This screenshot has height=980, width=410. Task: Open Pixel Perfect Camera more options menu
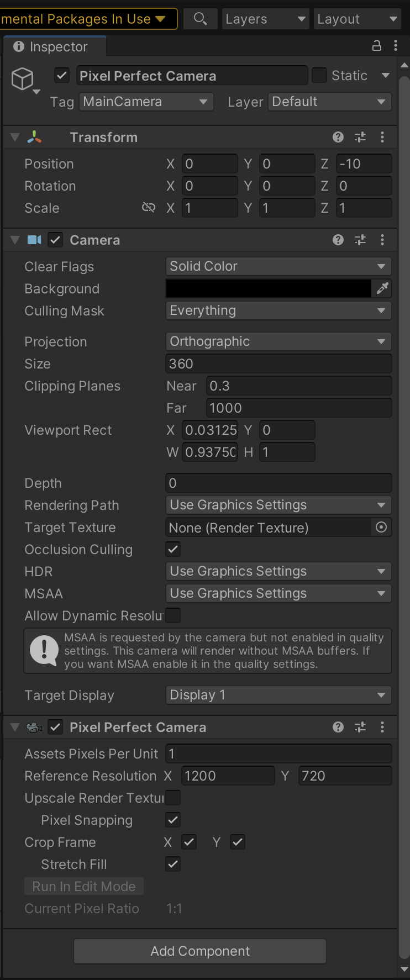[382, 727]
